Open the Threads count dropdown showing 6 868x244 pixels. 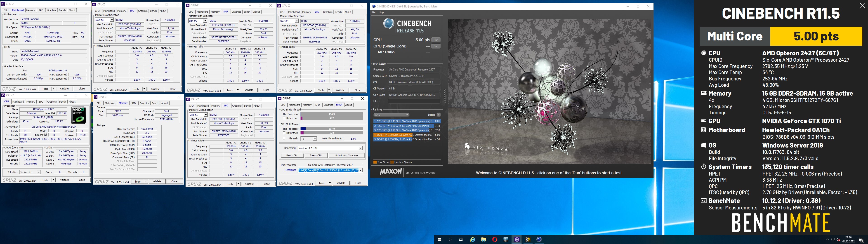309,138
